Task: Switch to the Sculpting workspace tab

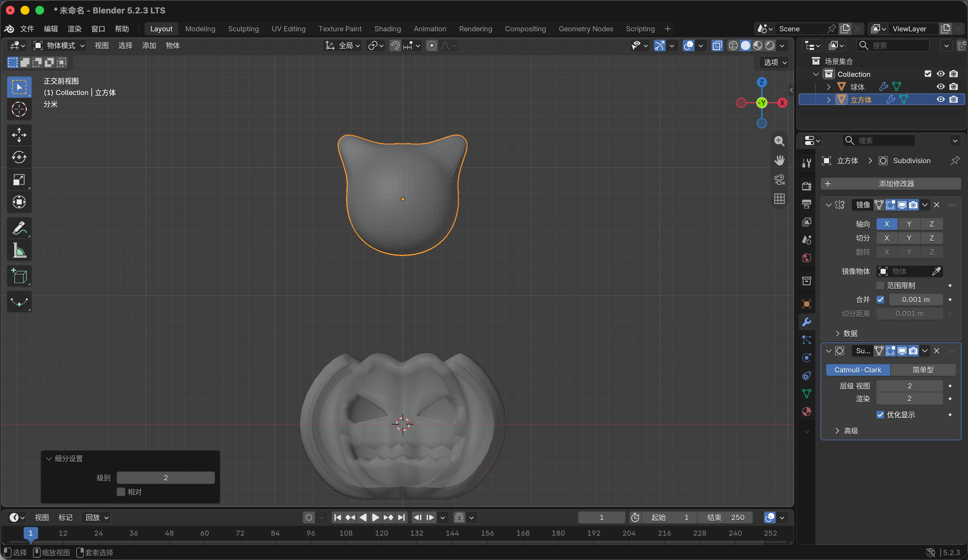Action: pos(243,29)
